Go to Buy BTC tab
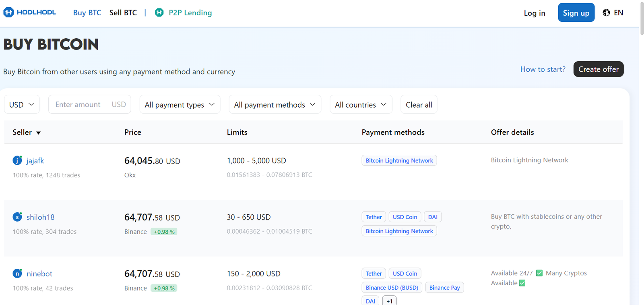Viewport: 644px width, 305px height. click(x=87, y=12)
